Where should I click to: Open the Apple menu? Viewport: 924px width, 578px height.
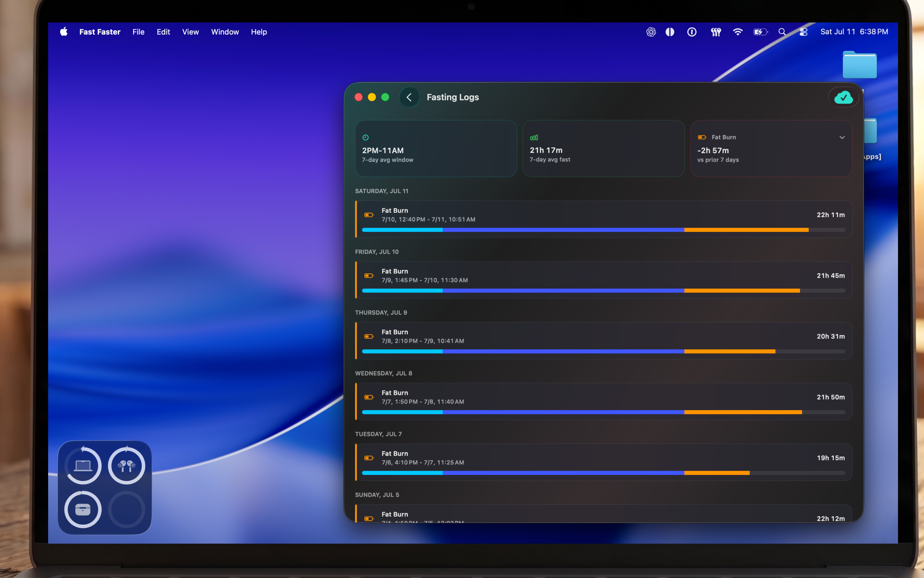pos(64,32)
